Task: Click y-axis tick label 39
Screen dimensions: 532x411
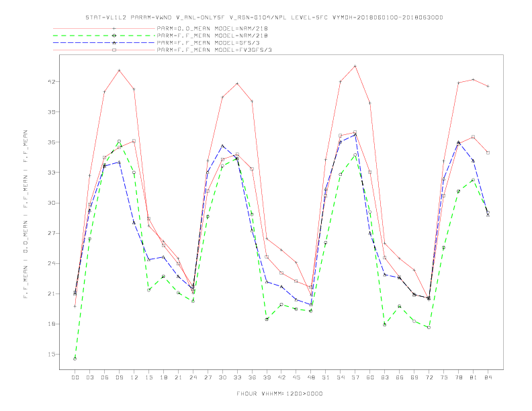Action: (51, 112)
